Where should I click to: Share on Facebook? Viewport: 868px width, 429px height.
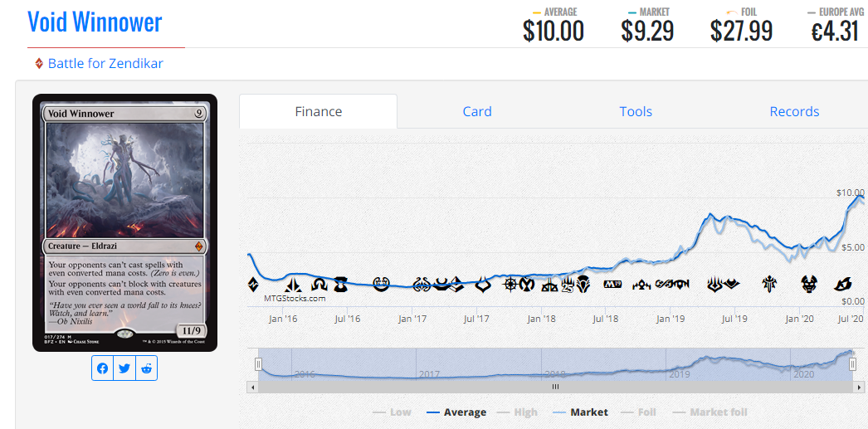(102, 368)
